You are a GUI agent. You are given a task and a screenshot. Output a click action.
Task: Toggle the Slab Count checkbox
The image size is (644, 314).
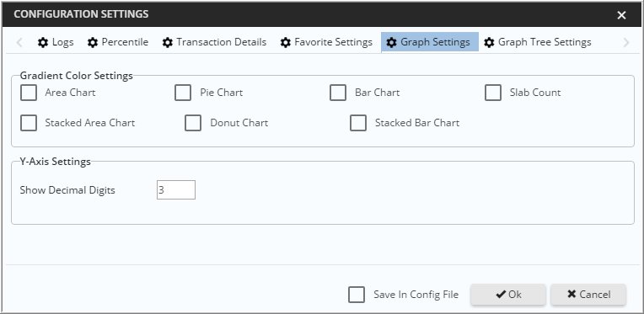tap(493, 93)
